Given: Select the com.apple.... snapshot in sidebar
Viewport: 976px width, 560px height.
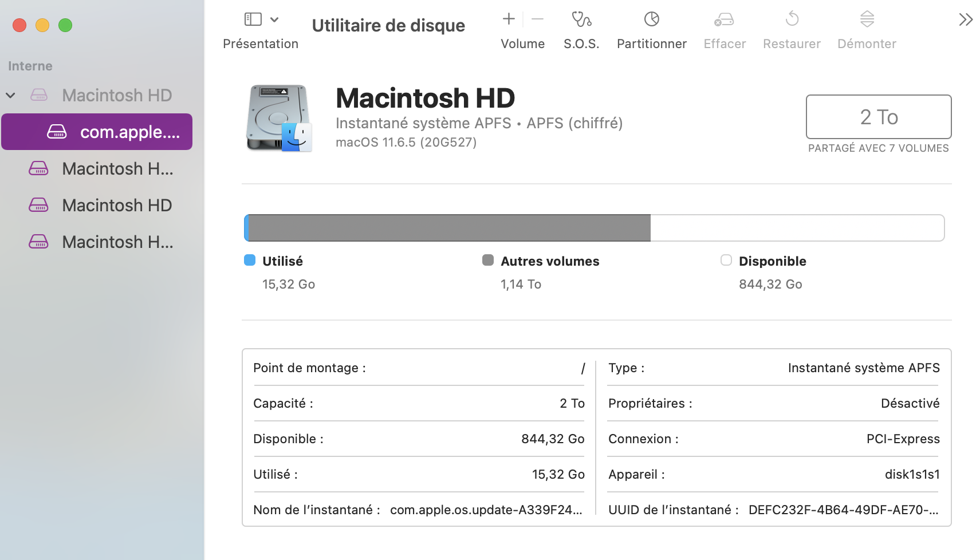Looking at the screenshot, I should point(97,132).
